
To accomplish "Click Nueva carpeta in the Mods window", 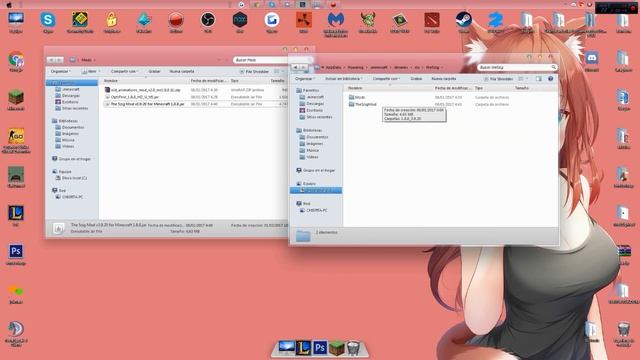I will point(182,71).
